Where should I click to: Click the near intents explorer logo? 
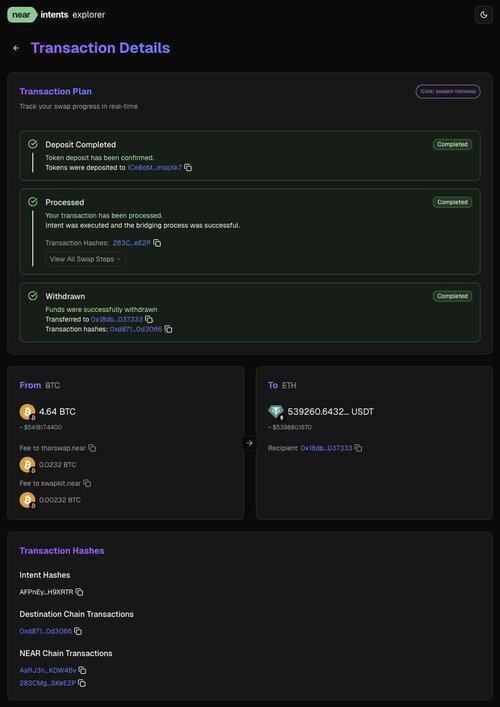(x=56, y=15)
